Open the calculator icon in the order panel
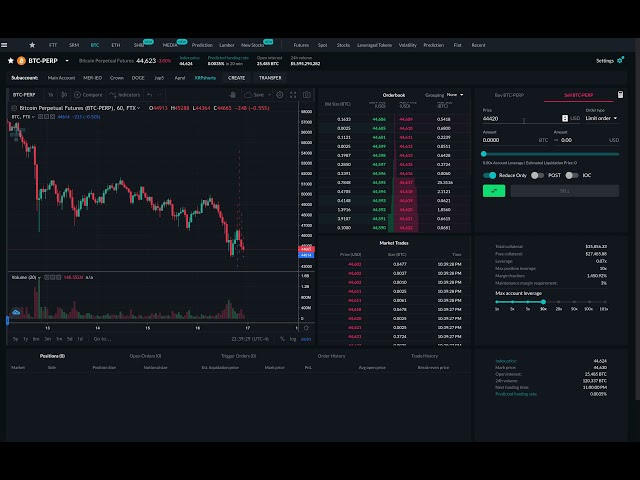 620,95
